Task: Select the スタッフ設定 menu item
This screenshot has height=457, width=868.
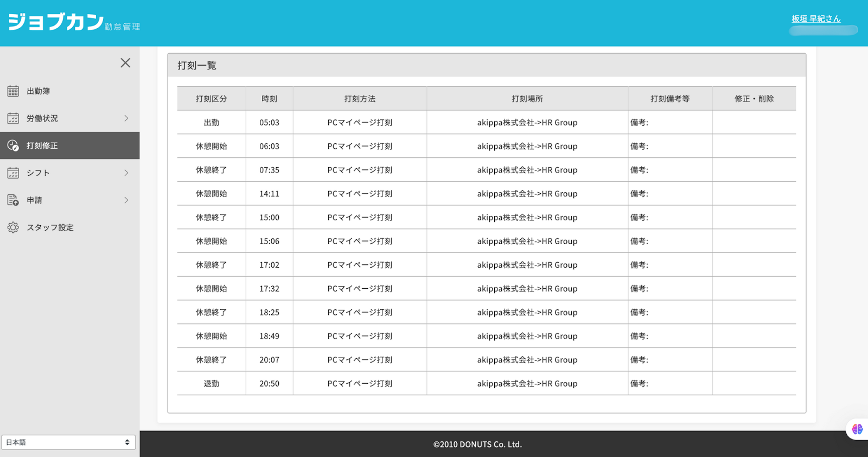Action: 69,227
